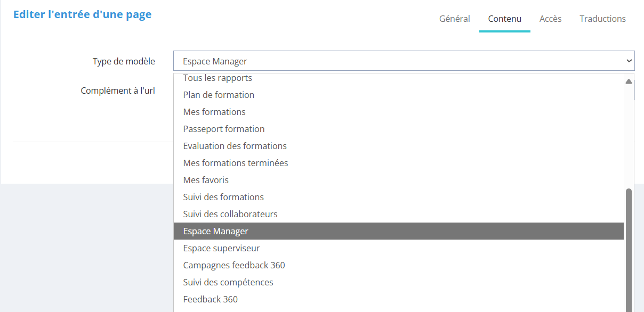The width and height of the screenshot is (644, 312).
Task: Open the Type de modèle dropdown arrow
Action: coord(628,60)
